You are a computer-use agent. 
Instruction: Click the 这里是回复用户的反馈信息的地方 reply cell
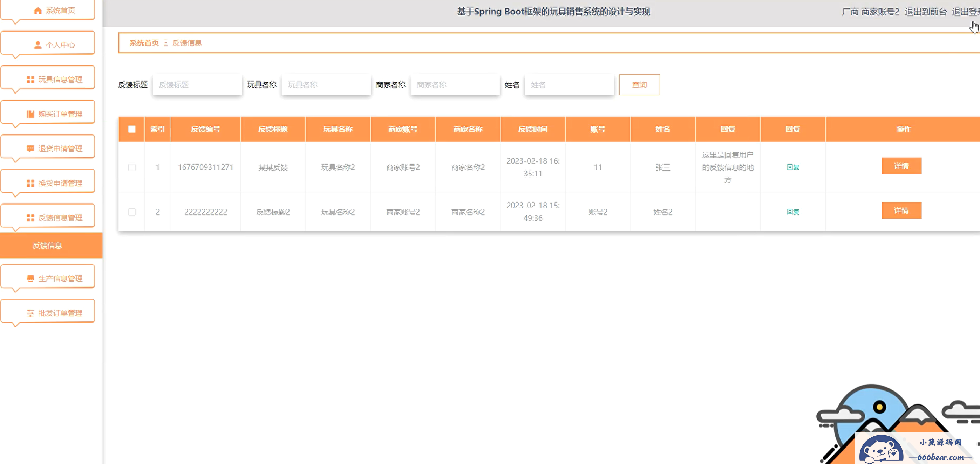[x=727, y=167]
